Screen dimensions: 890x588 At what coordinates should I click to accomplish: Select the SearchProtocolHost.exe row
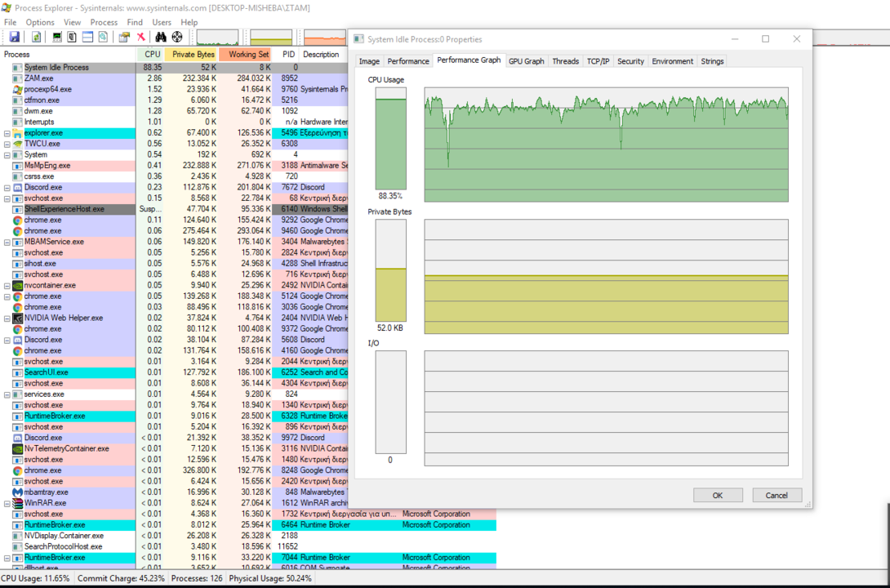248,546
